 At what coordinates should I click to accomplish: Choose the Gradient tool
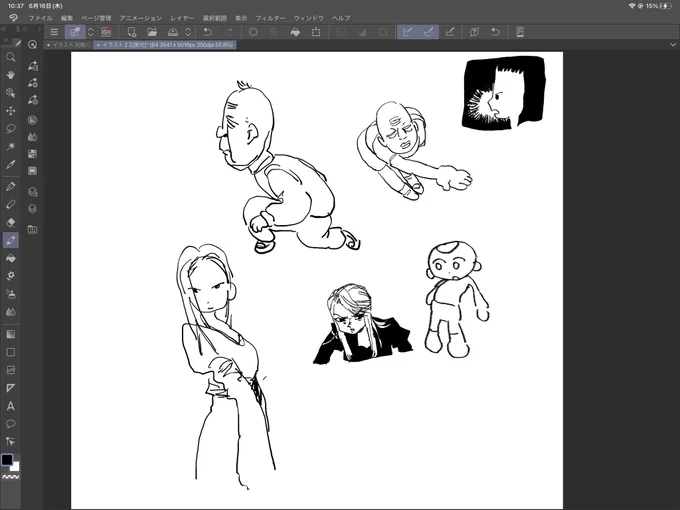(x=11, y=334)
